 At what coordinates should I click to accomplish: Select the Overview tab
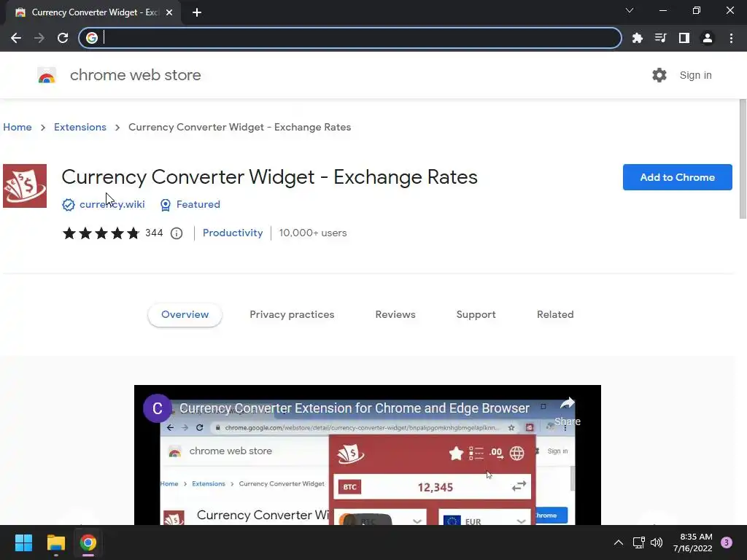[185, 315]
